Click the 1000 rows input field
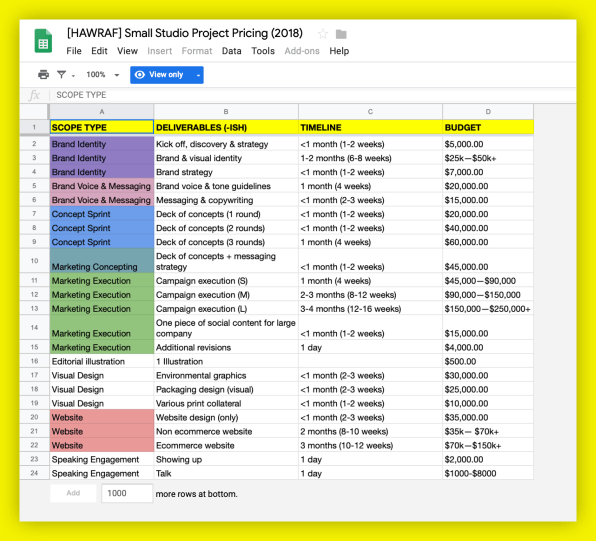The image size is (596, 541). 127,493
